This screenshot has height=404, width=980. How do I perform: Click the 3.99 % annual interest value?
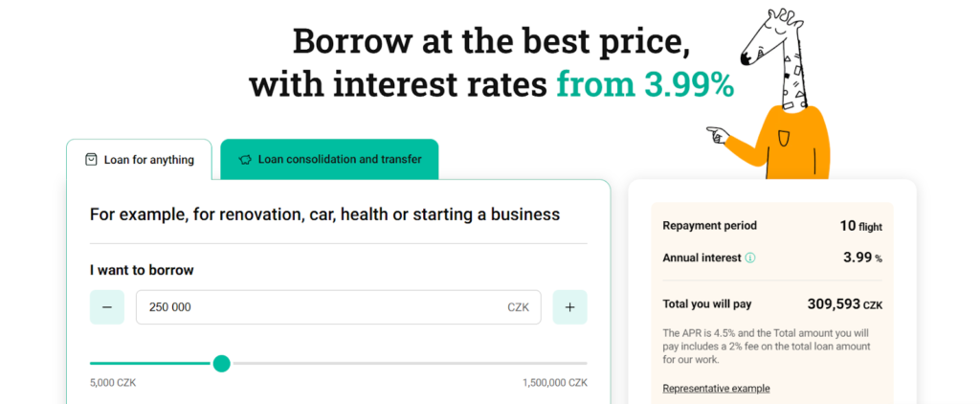[x=862, y=258]
